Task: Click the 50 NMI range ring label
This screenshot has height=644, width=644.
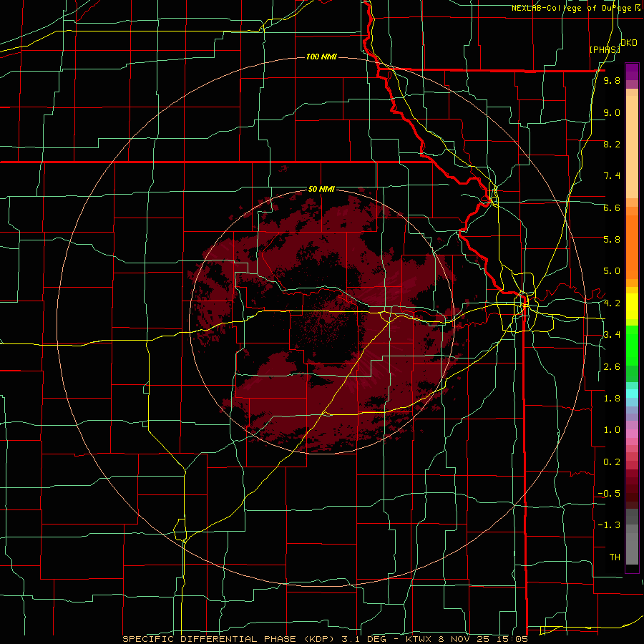Action: (321, 189)
